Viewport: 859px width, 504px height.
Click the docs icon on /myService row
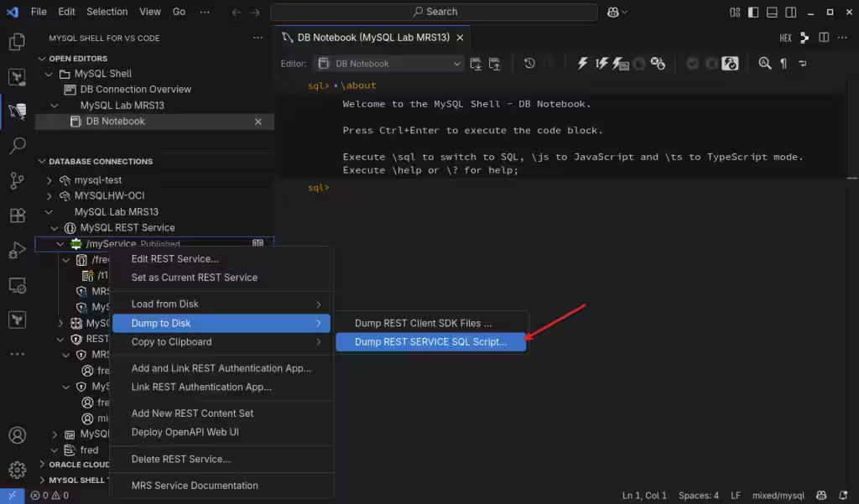click(258, 242)
